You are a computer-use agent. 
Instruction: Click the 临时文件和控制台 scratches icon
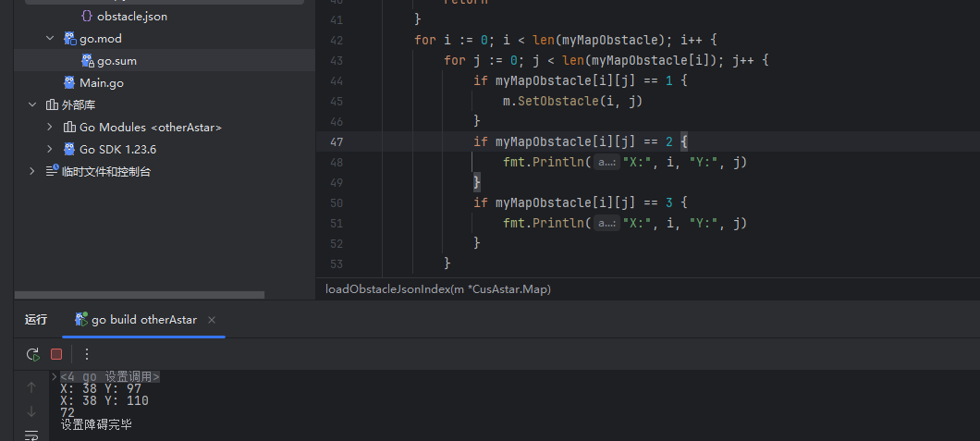(x=52, y=171)
